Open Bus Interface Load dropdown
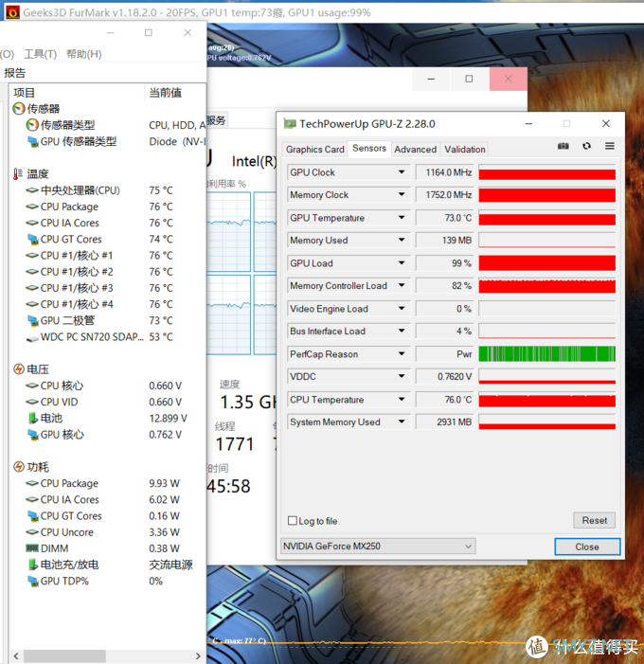This screenshot has height=664, width=644. [402, 331]
